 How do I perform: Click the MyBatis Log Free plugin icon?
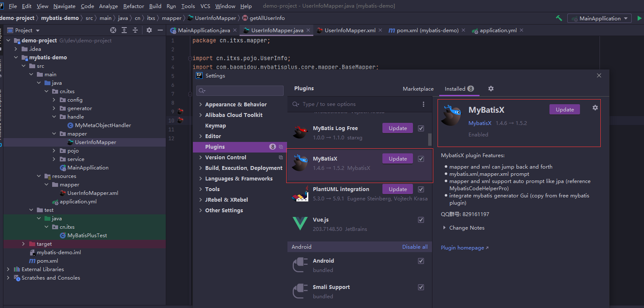click(300, 132)
